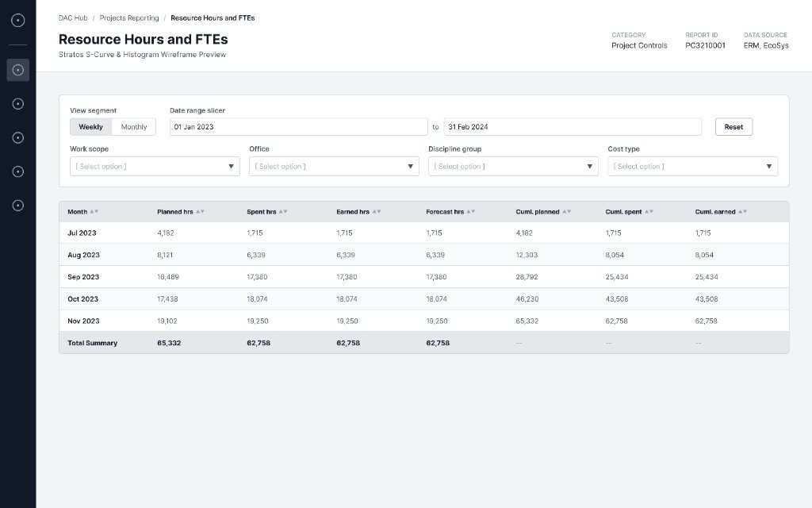
Task: Select the Nov 2023 row label
Action: pyautogui.click(x=83, y=321)
